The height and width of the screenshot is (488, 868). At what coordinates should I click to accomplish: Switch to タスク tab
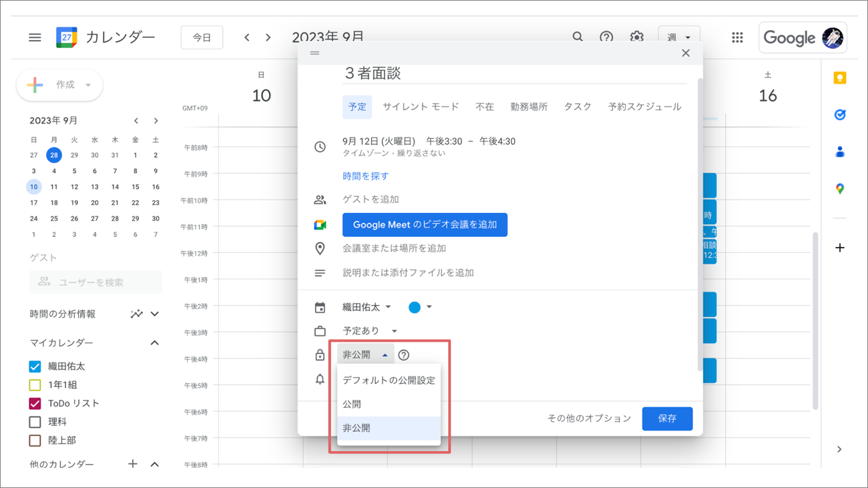tap(578, 107)
